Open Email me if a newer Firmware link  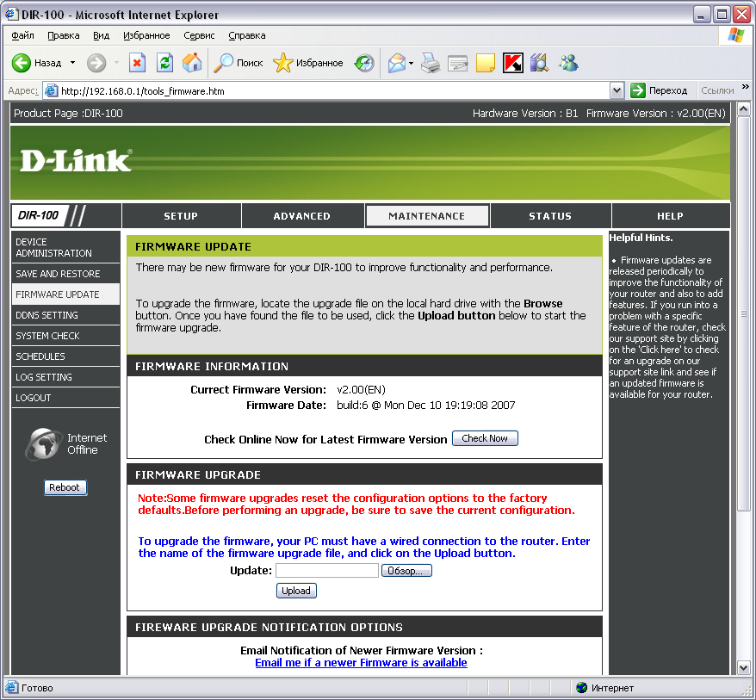tap(361, 663)
